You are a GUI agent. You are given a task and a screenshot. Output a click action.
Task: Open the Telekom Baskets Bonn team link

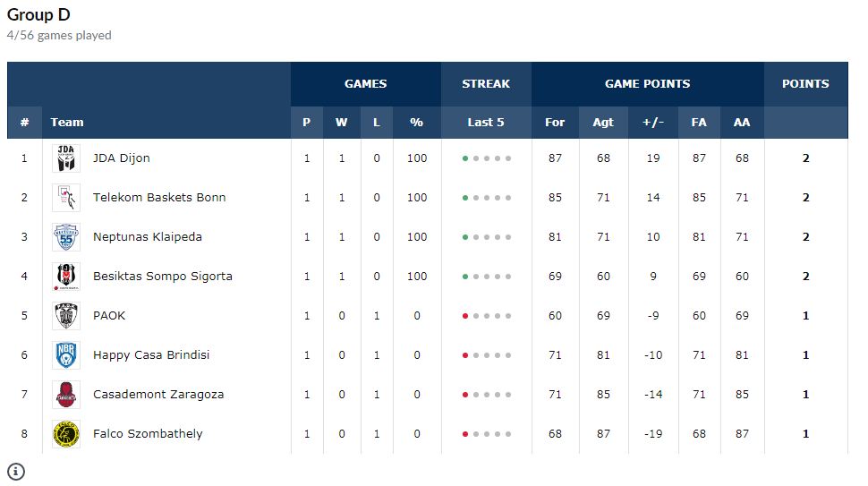click(x=159, y=198)
